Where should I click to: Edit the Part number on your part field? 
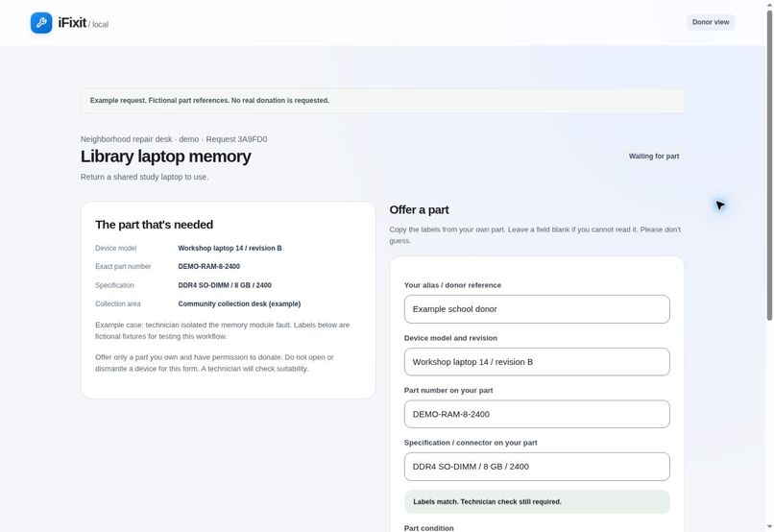pos(537,414)
